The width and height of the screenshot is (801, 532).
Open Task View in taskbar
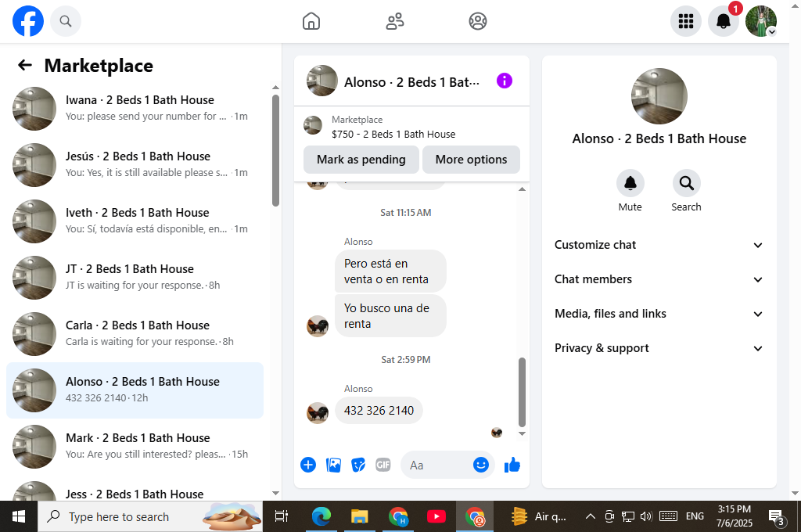coord(282,516)
